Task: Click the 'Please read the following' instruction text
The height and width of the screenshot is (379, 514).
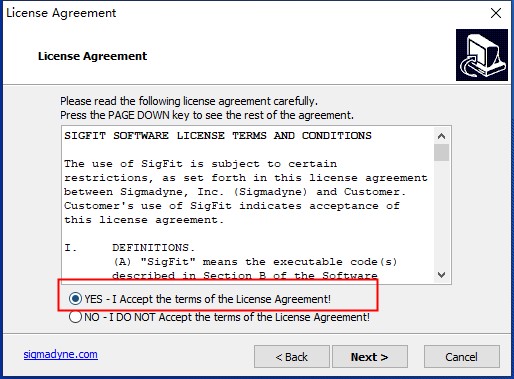Action: pos(189,101)
